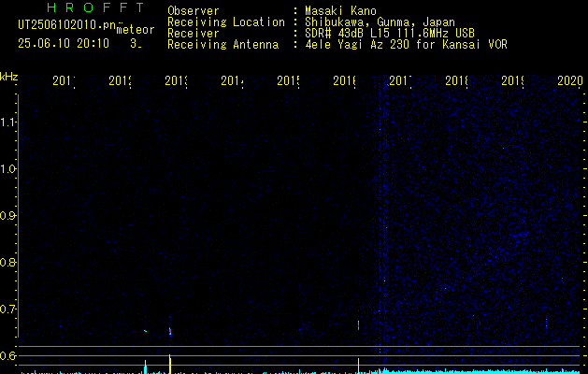Viewport: 588px width, 374px height.
Task: Select antenna text 4ele Yagi Az 230 for Kansai VOR
Action: [406, 45]
